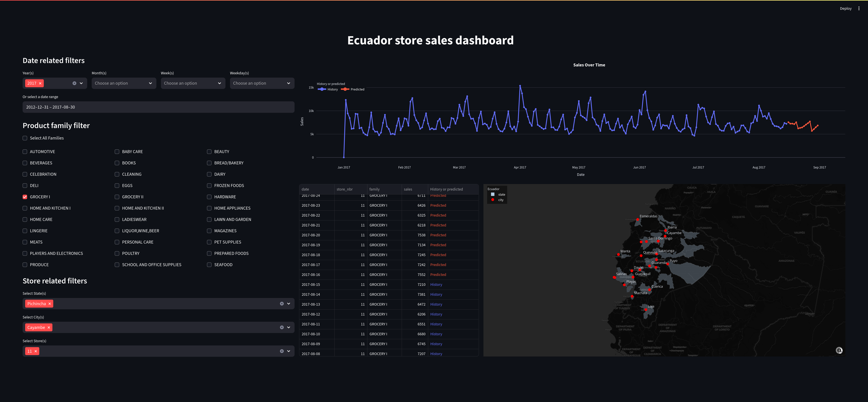Clear all selected stores
Viewport: 868px width, 402px height.
tap(282, 351)
